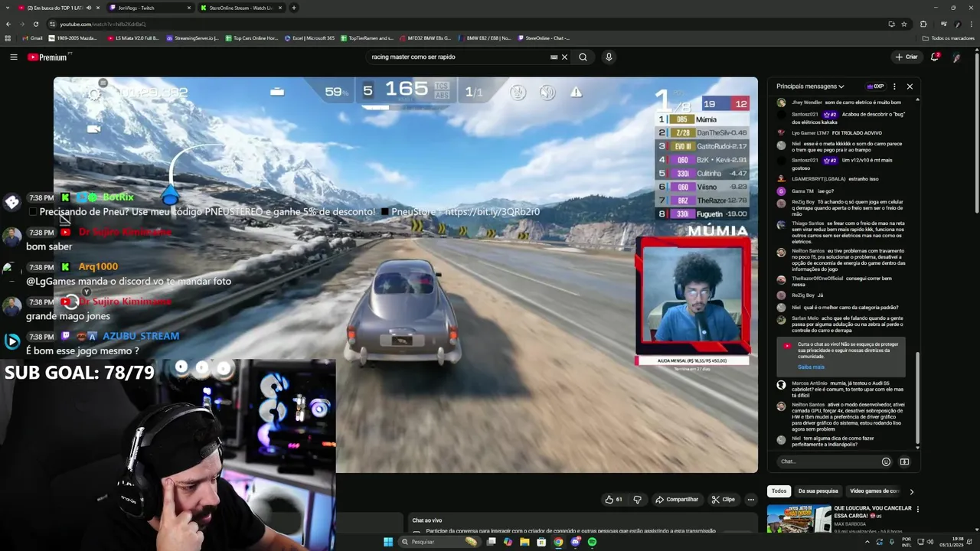Open QUE LOUCURA recommended video thumbnail
The image size is (980, 551).
tap(799, 518)
